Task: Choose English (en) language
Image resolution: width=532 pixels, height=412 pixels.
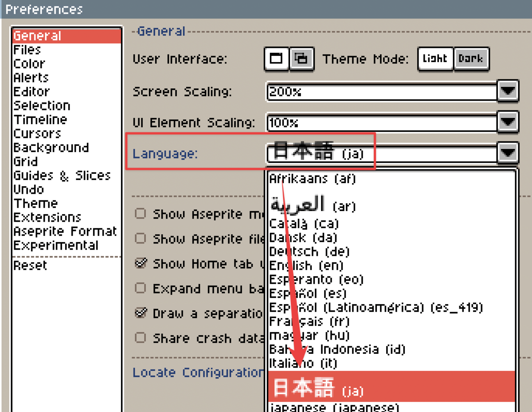Action: [391, 266]
